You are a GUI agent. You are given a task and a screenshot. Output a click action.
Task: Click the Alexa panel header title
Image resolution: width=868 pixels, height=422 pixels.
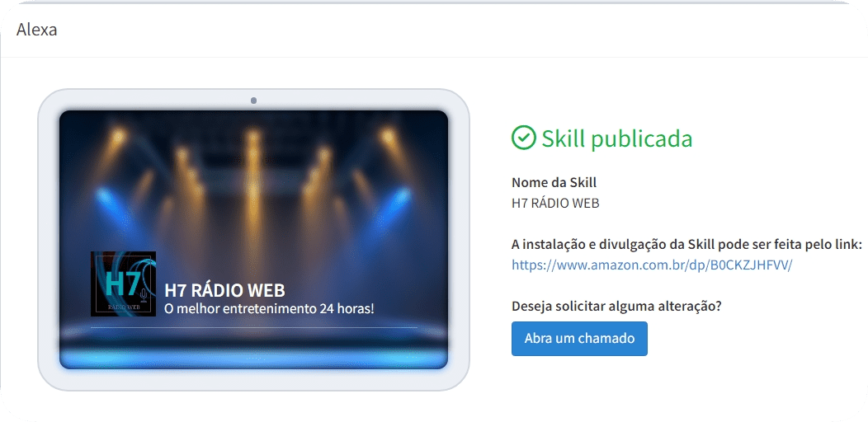[36, 30]
